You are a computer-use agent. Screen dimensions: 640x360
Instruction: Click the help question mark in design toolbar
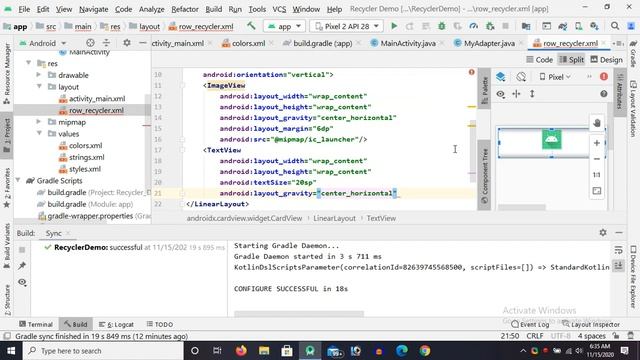604,94
